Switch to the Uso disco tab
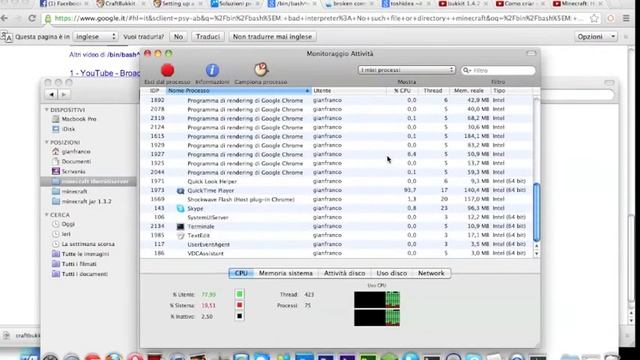 pyautogui.click(x=391, y=273)
